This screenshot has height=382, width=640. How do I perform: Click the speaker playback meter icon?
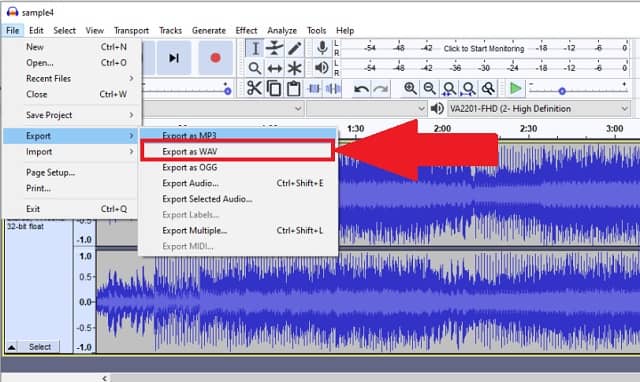point(322,68)
